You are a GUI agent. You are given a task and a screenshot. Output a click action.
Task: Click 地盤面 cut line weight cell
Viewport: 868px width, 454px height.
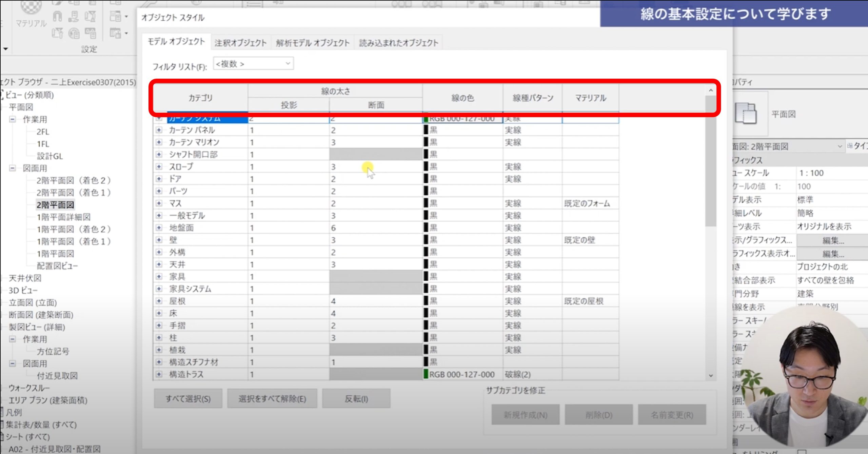coord(375,228)
